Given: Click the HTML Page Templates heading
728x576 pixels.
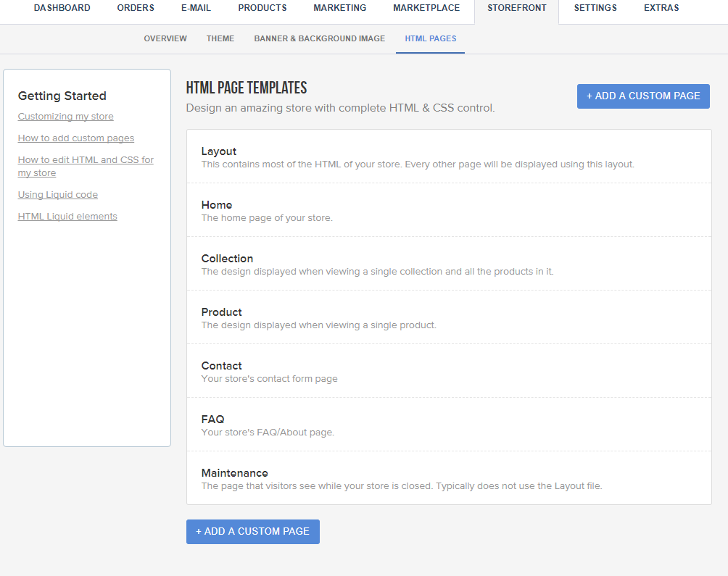Looking at the screenshot, I should point(247,88).
